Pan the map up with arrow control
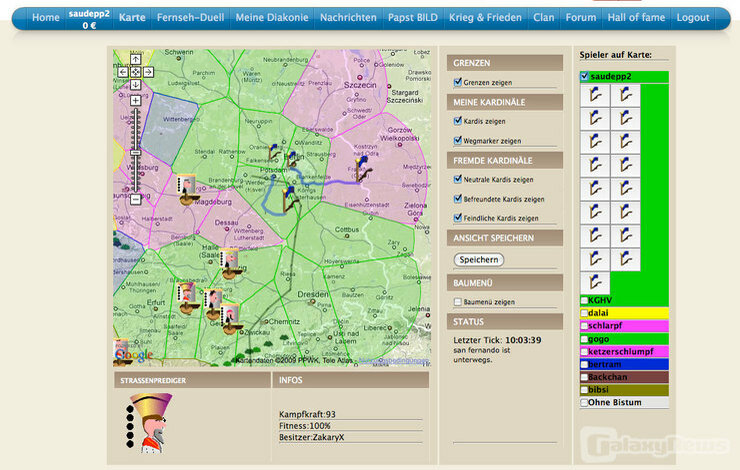The width and height of the screenshot is (740, 470). coord(135,59)
